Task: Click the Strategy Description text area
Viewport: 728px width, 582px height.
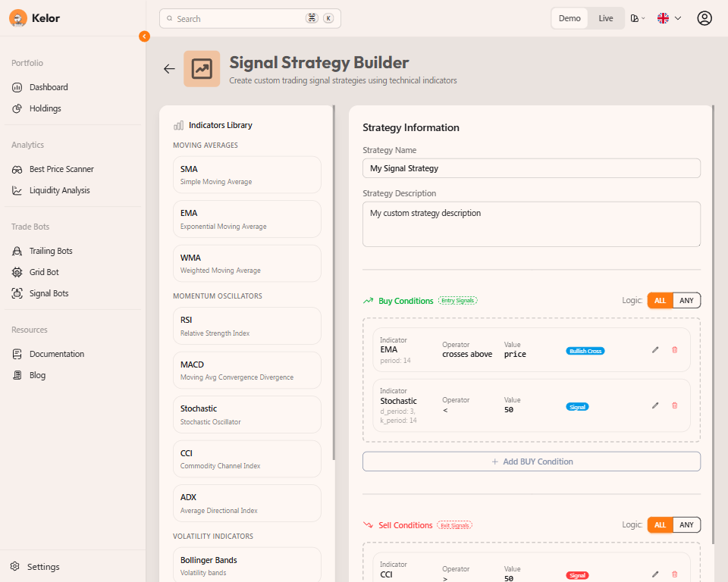Action: 531,224
